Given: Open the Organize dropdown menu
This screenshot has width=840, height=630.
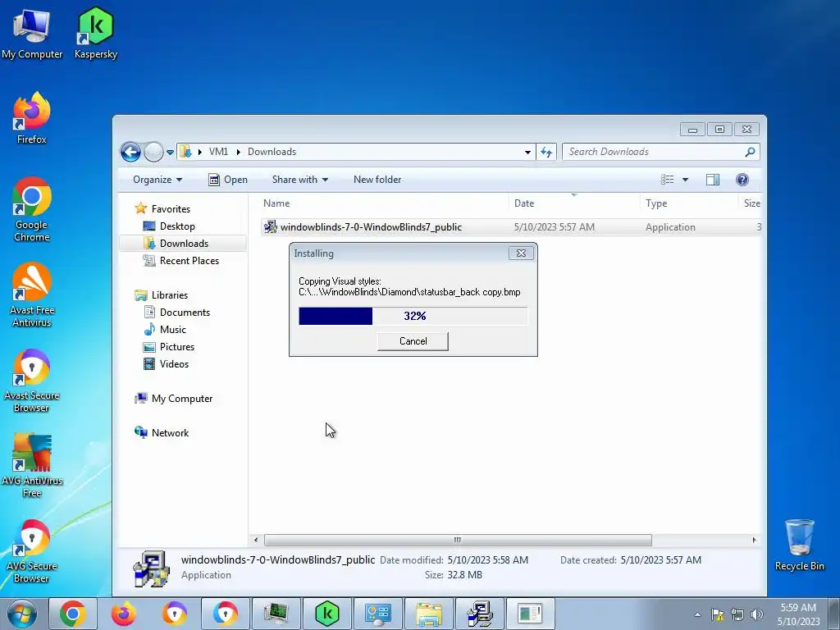Looking at the screenshot, I should click(x=157, y=180).
